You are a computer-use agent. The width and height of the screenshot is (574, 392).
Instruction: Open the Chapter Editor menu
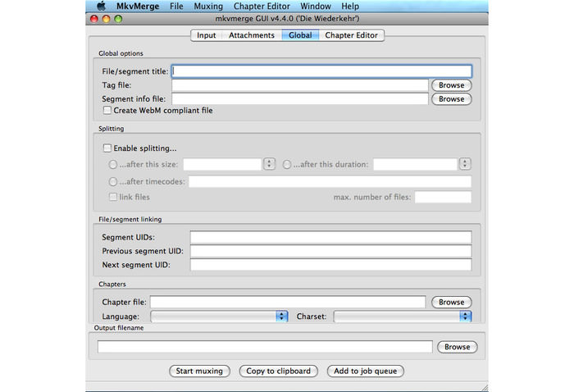click(x=262, y=7)
